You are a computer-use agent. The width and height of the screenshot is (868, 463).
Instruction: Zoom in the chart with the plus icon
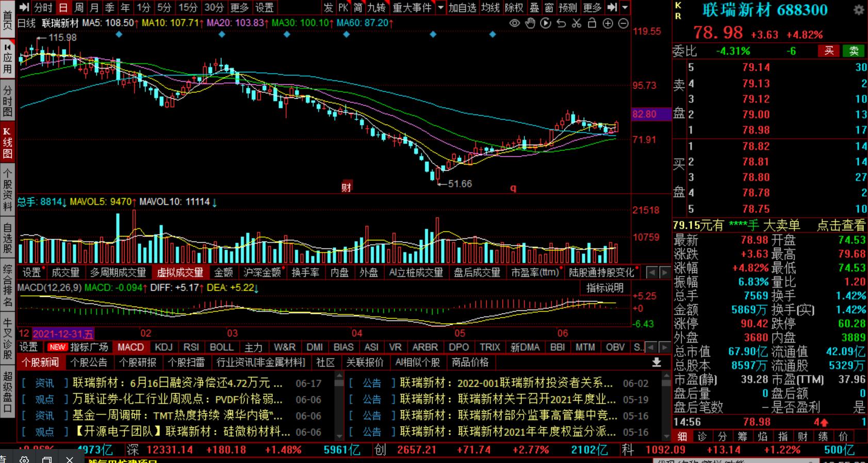click(608, 23)
